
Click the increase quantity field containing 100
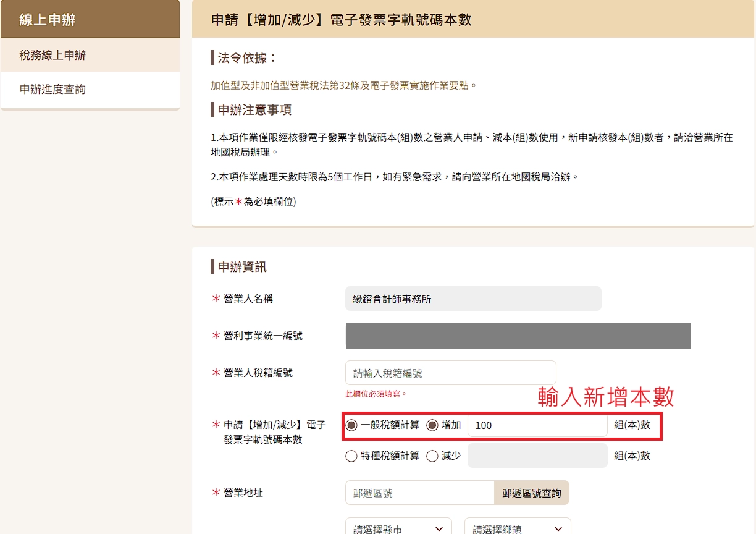point(537,425)
